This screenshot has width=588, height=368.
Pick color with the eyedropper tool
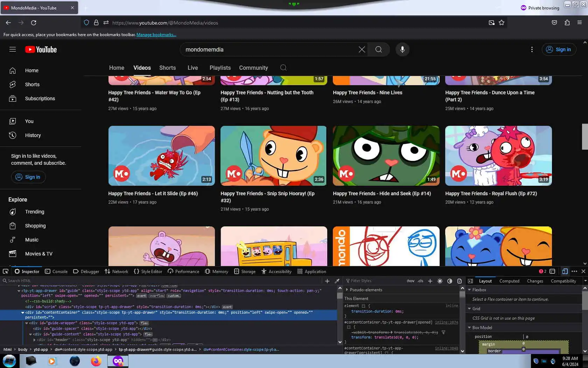click(337, 281)
